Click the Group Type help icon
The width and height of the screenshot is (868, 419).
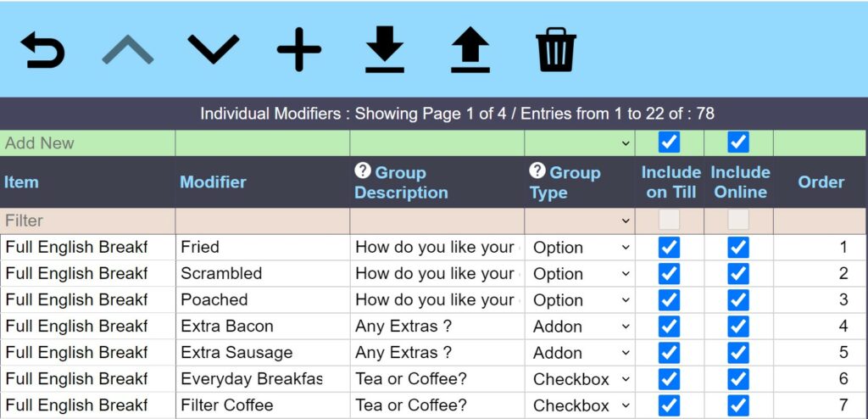pyautogui.click(x=537, y=172)
